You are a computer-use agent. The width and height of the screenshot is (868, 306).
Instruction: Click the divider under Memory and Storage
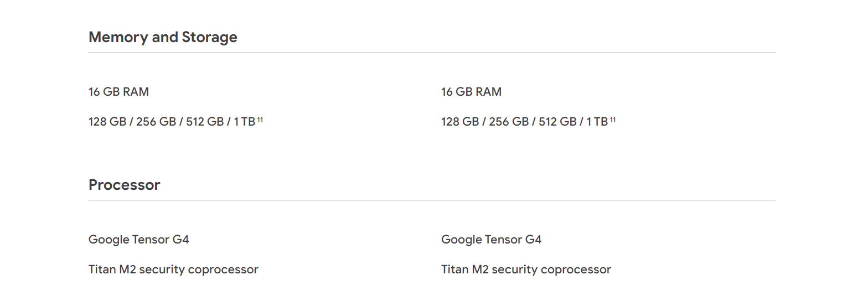pos(432,53)
